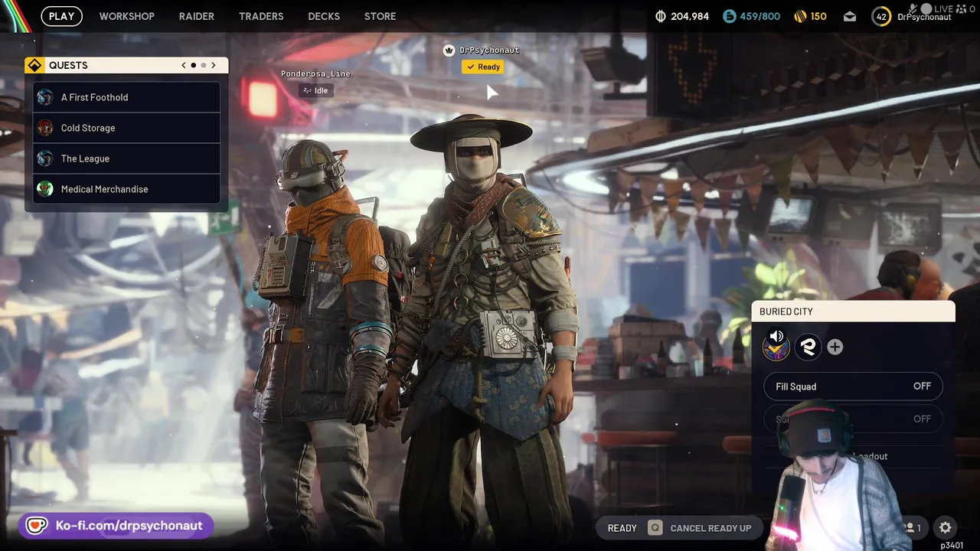This screenshot has width=980, height=551.
Task: Go to previous quests page arrow
Action: pos(184,65)
